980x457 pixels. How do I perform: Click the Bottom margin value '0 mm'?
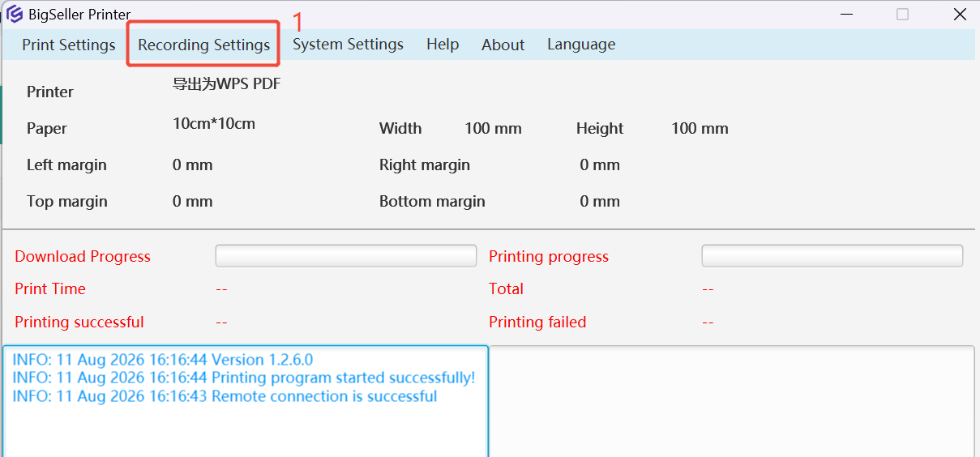point(600,201)
